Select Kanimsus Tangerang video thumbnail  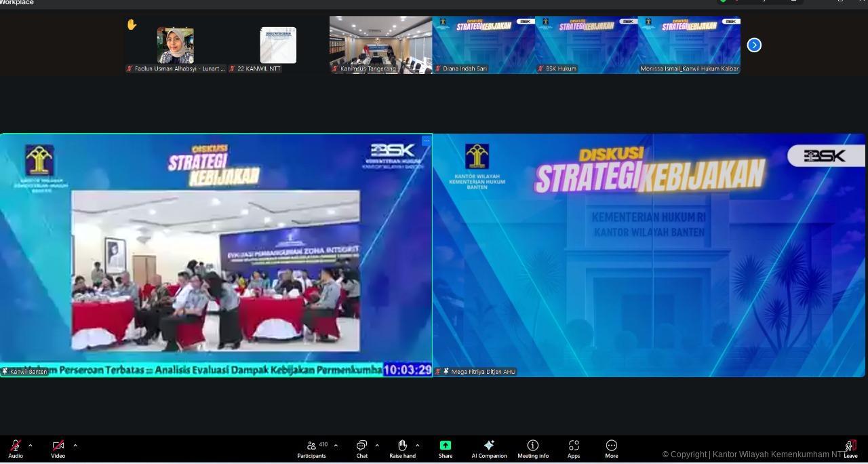click(380, 45)
